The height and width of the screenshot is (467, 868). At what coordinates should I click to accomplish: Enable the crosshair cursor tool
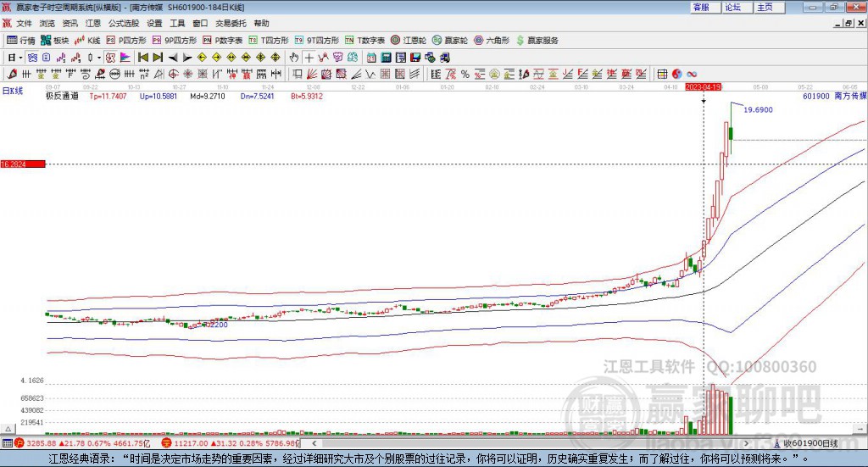point(309,58)
